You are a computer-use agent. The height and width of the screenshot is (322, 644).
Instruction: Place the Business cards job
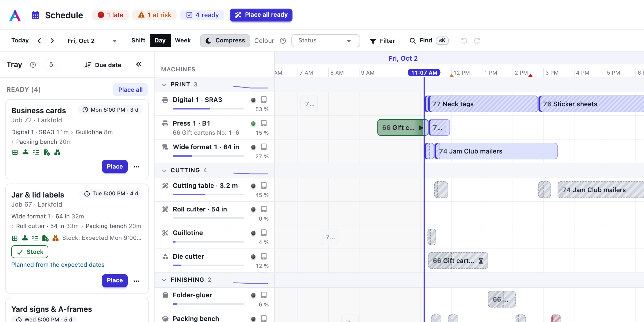pyautogui.click(x=115, y=167)
